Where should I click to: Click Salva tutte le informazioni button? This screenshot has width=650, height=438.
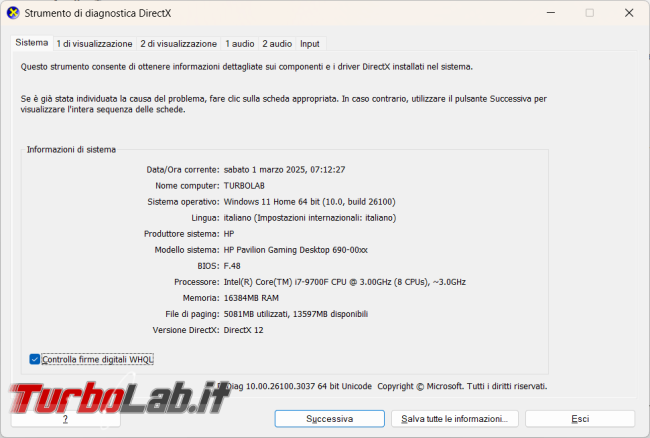click(455, 419)
